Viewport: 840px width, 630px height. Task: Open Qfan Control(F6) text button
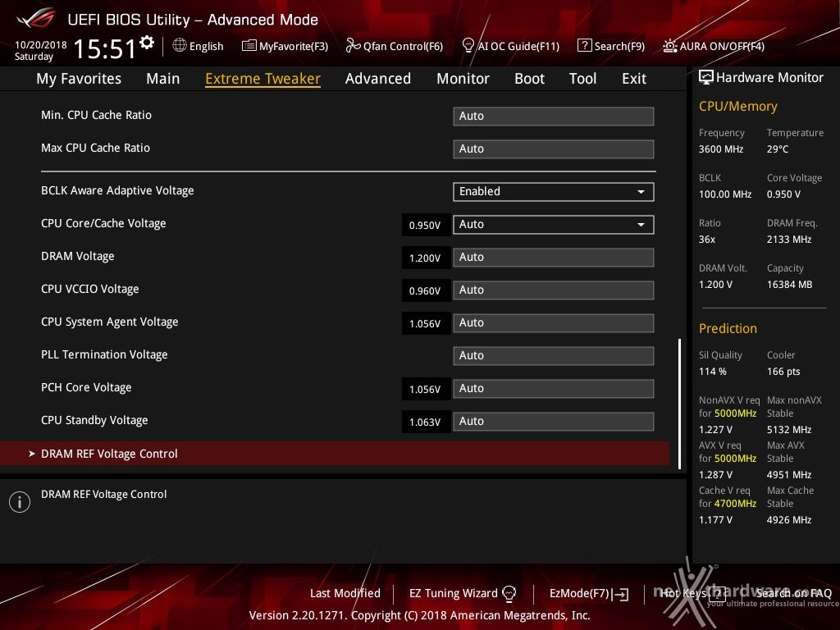point(403,47)
